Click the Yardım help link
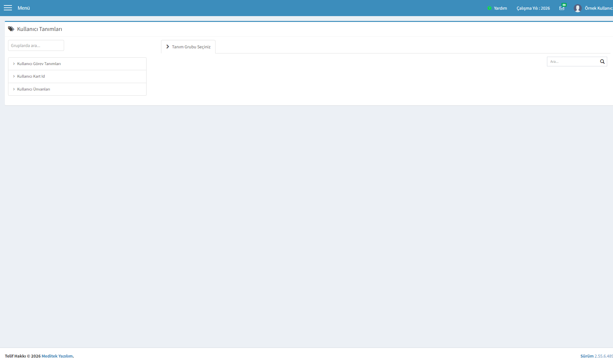Image resolution: width=613 pixels, height=364 pixels. click(x=500, y=8)
